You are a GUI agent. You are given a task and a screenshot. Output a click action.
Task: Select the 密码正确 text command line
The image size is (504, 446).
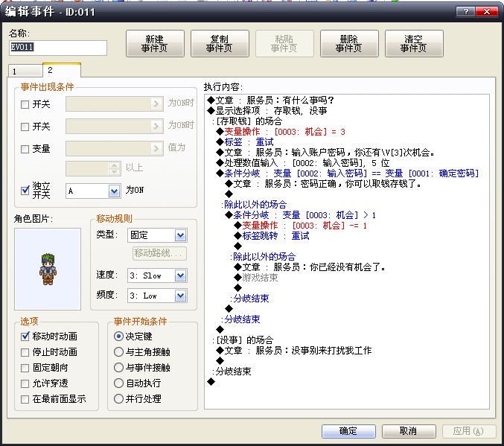click(x=323, y=184)
